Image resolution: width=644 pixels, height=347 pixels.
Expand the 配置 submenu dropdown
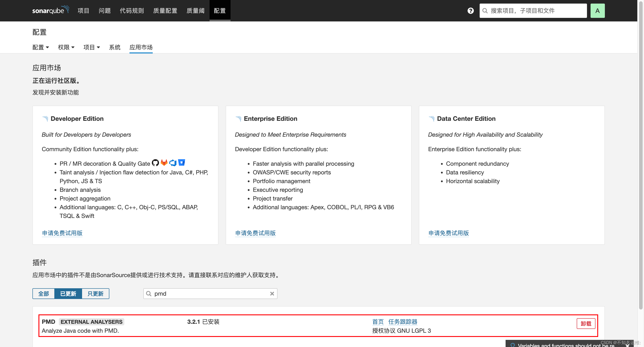tap(40, 47)
